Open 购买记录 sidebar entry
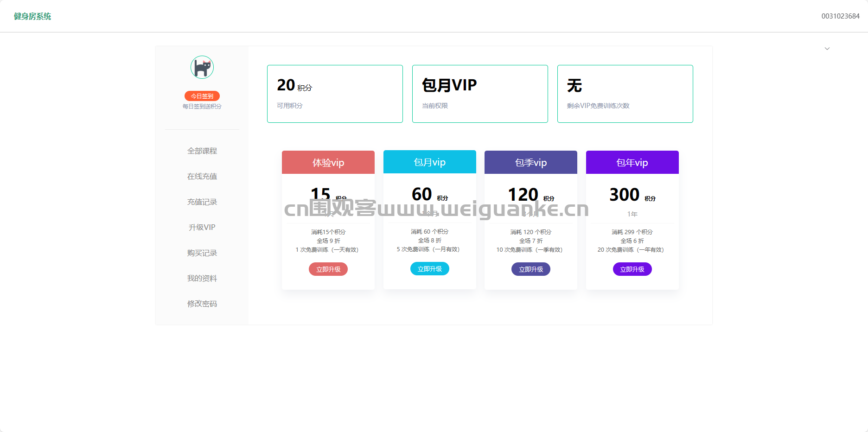Screen dimensions: 868x432 (x=202, y=253)
